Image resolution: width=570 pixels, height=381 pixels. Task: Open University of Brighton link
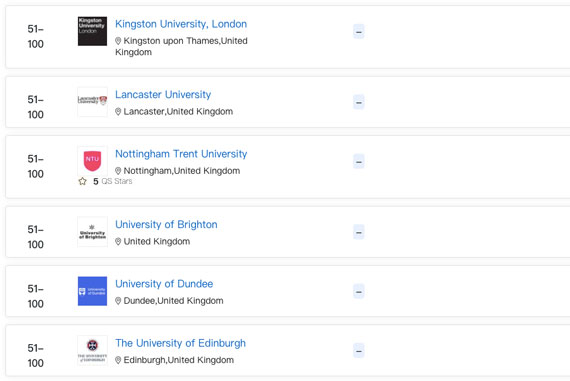[x=166, y=224]
